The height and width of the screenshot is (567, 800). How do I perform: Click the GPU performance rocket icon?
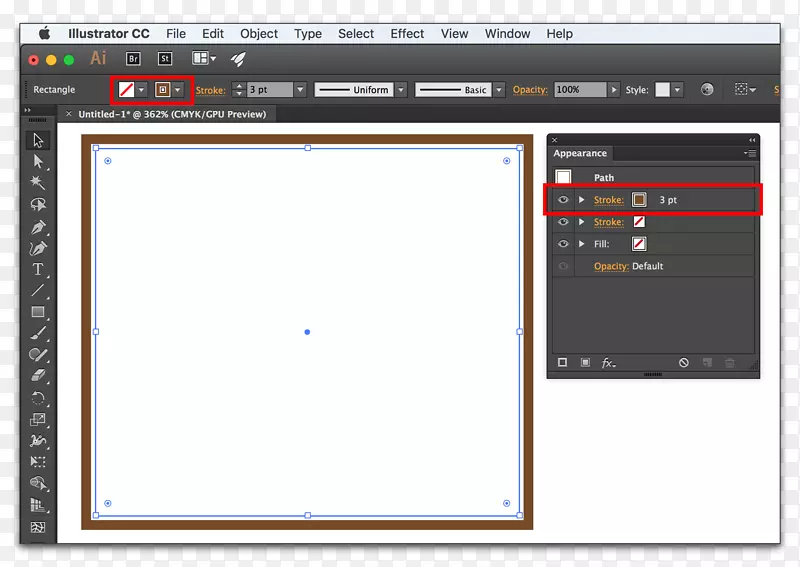pyautogui.click(x=238, y=59)
